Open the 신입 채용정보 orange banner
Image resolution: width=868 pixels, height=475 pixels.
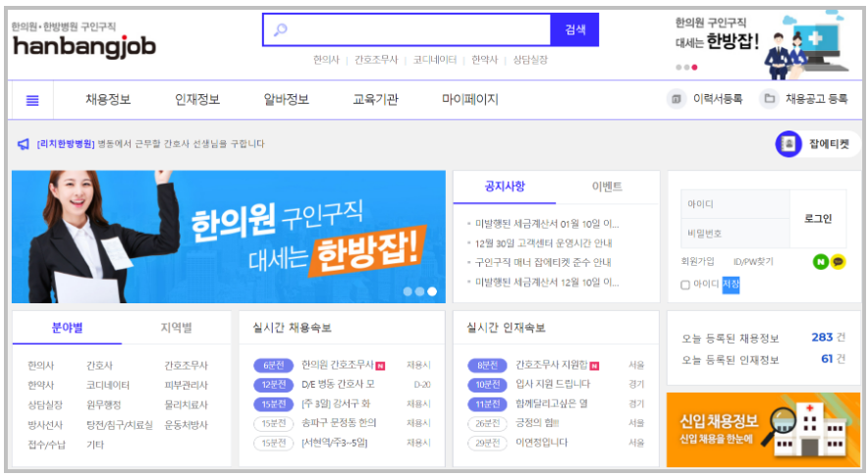[763, 430]
